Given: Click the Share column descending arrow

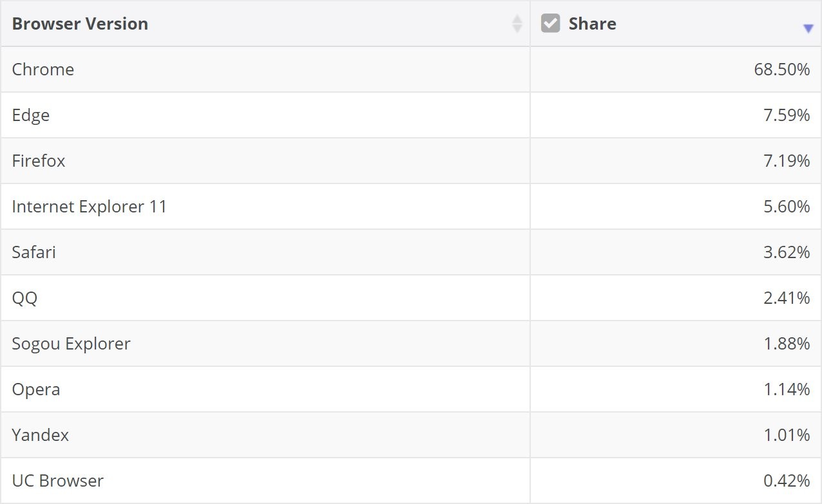Looking at the screenshot, I should (808, 28).
